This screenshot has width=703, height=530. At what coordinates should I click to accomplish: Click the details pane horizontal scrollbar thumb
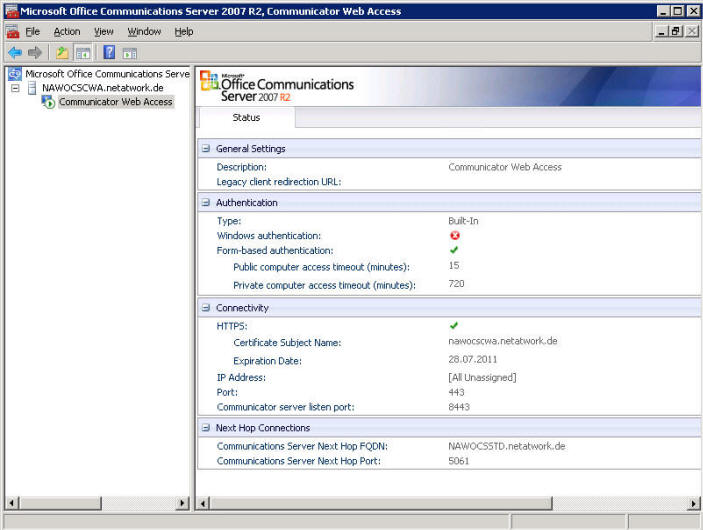coord(381,504)
